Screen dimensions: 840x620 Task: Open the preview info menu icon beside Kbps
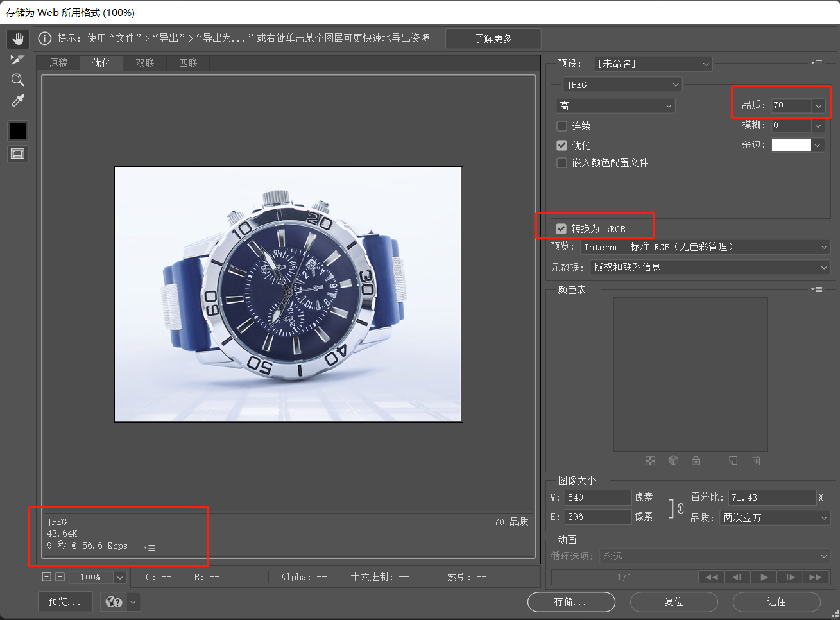149,547
